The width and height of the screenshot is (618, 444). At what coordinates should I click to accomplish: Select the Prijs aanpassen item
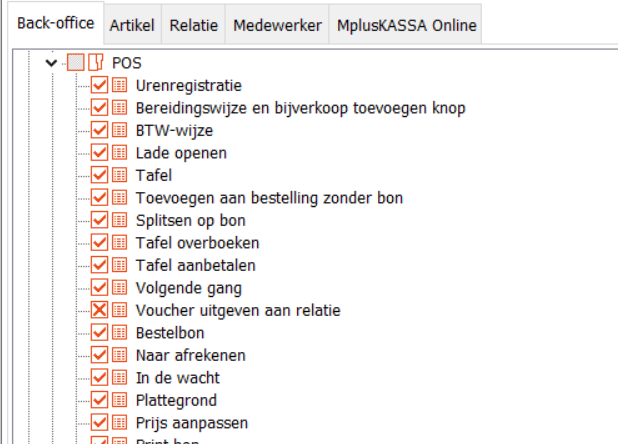point(191,423)
